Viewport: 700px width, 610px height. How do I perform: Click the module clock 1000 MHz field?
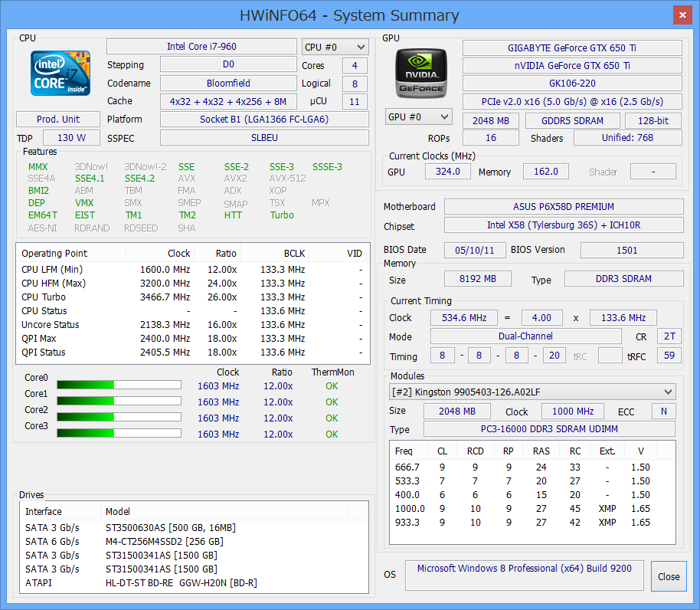click(x=573, y=411)
